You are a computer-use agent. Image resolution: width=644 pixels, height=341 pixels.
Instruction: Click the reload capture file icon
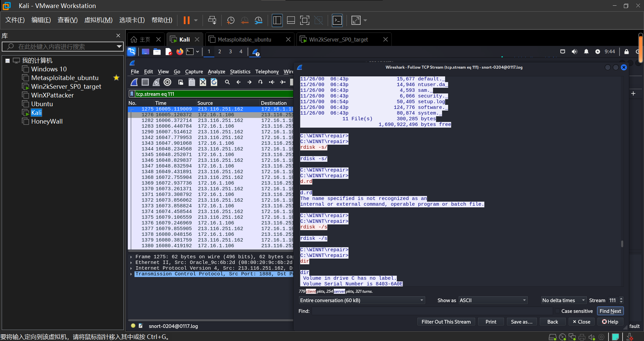coord(214,82)
